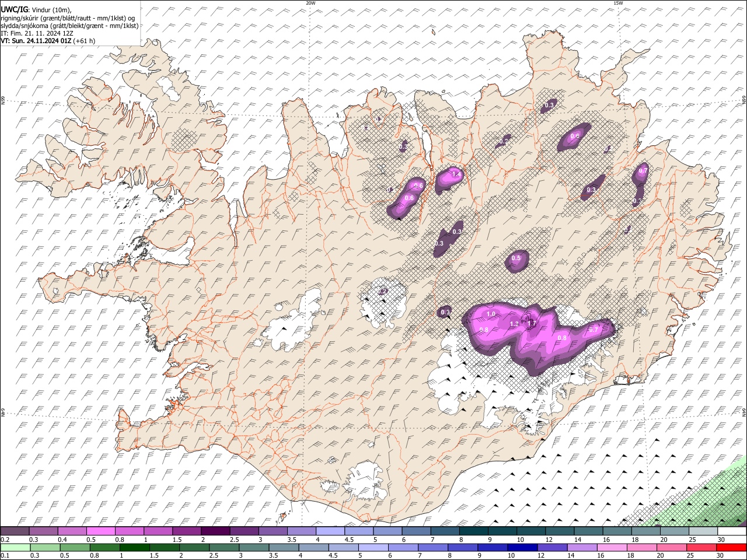Pick the lavender 5 swatch in the bottom scale
Screen dimensions: 747x560
373,547
